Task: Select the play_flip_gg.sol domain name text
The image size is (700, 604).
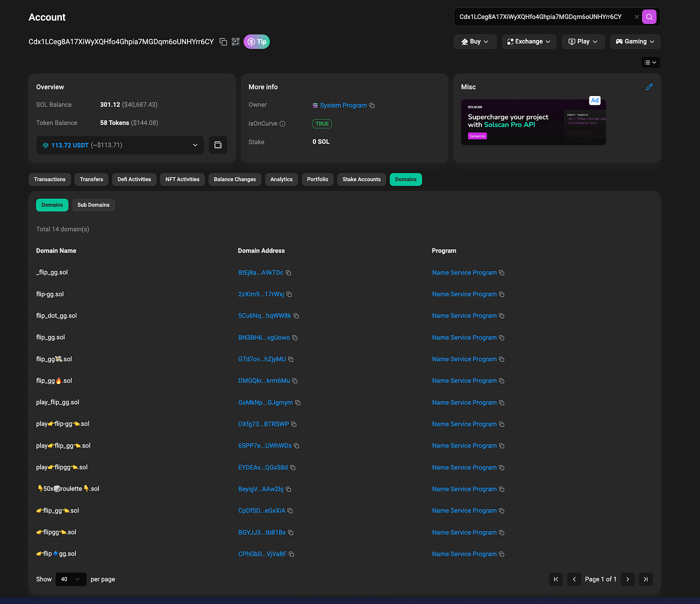Action: [x=57, y=402]
